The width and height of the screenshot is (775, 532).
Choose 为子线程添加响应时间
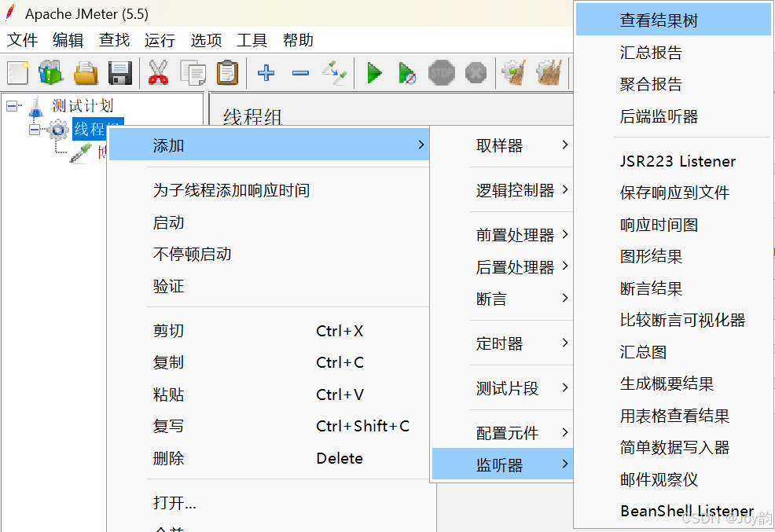point(268,190)
